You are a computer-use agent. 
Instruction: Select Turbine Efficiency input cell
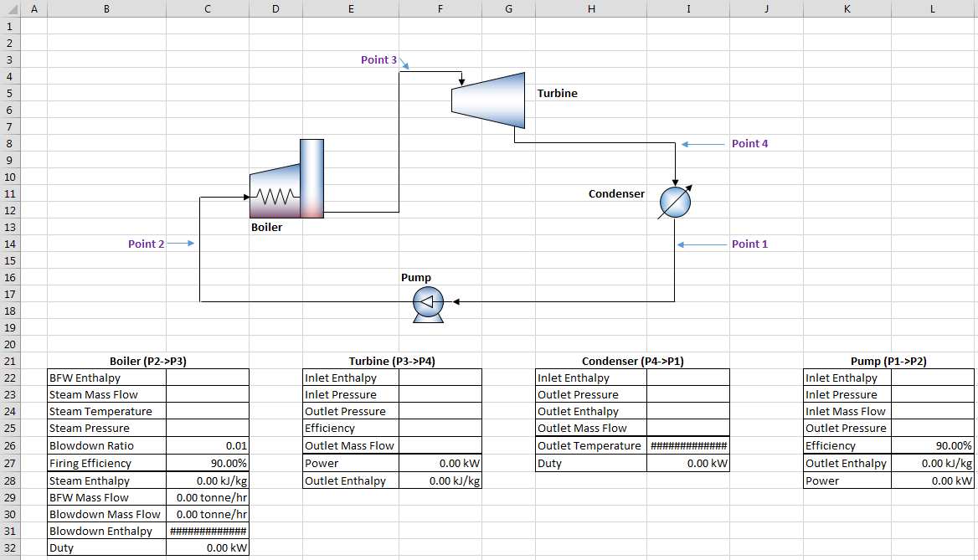[440, 429]
